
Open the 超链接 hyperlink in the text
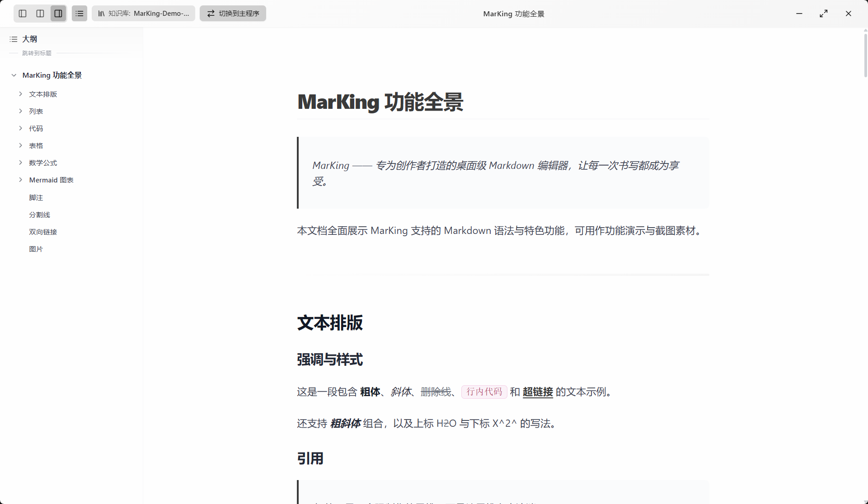click(538, 392)
